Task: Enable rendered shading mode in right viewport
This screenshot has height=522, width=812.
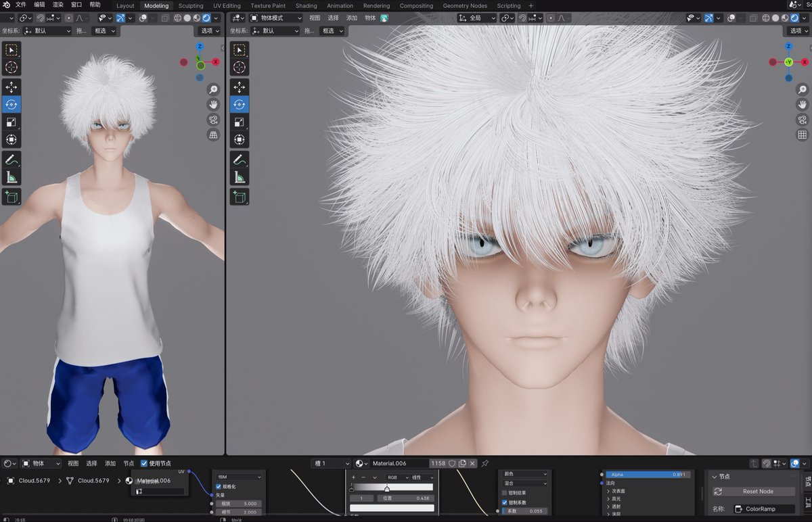Action: (796, 18)
